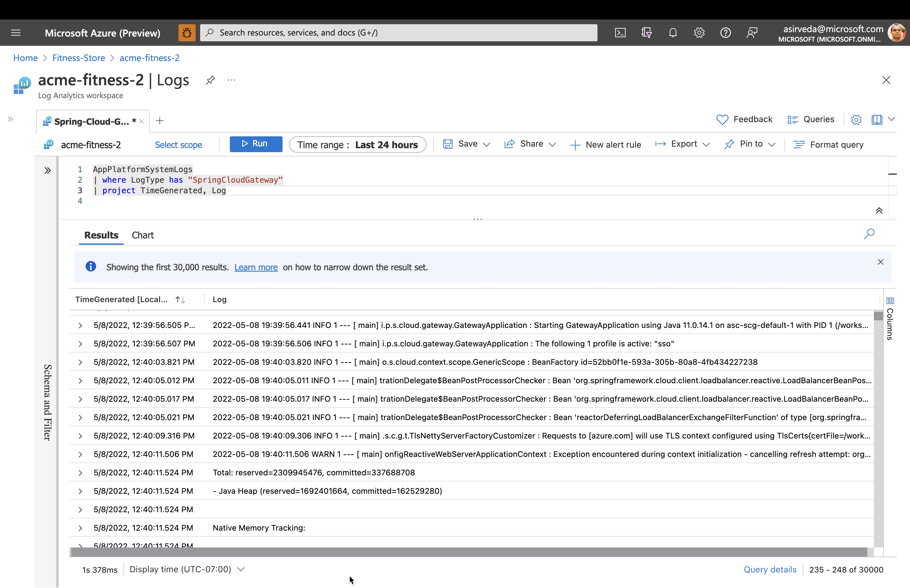The image size is (910, 588).
Task: Search results using magnifier icon
Action: click(869, 234)
